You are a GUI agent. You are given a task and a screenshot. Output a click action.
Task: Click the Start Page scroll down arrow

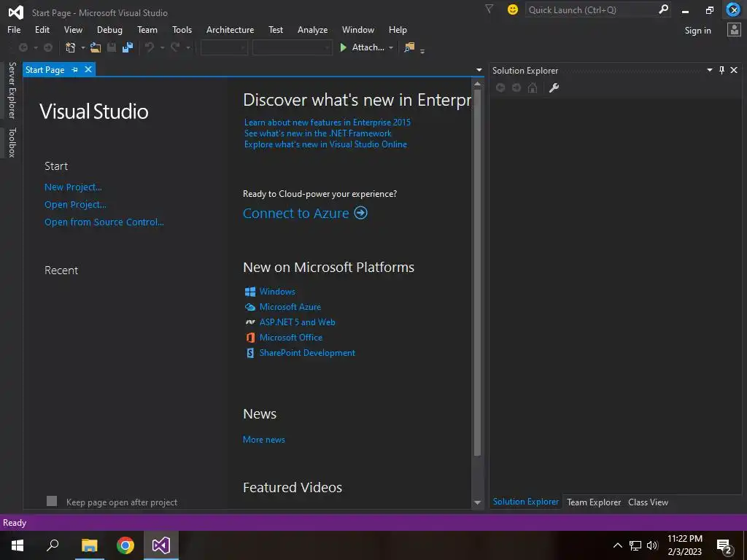tap(477, 502)
